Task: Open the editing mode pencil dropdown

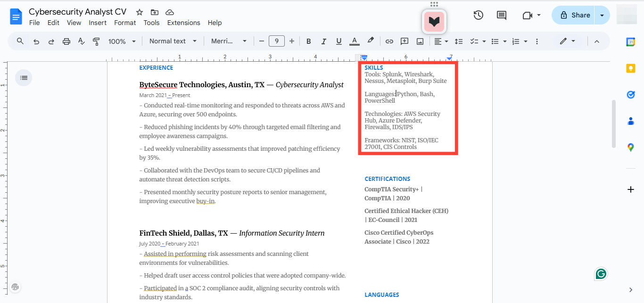Action: 567,41
